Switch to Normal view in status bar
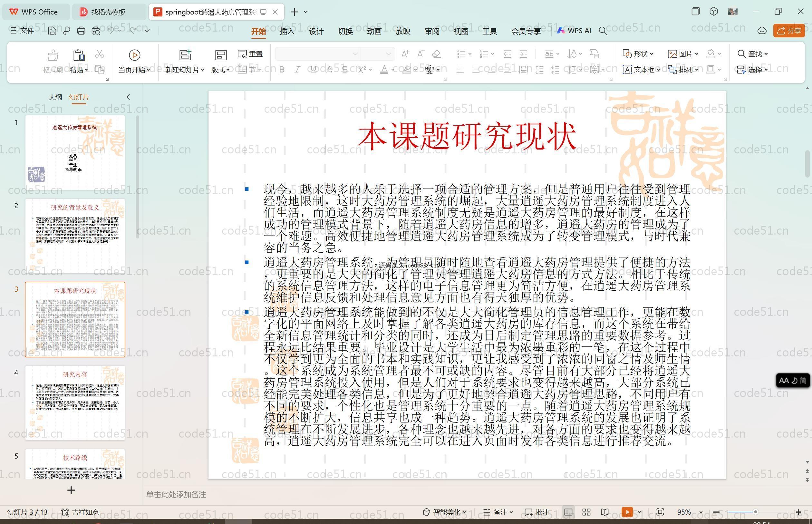The image size is (812, 524). point(568,512)
